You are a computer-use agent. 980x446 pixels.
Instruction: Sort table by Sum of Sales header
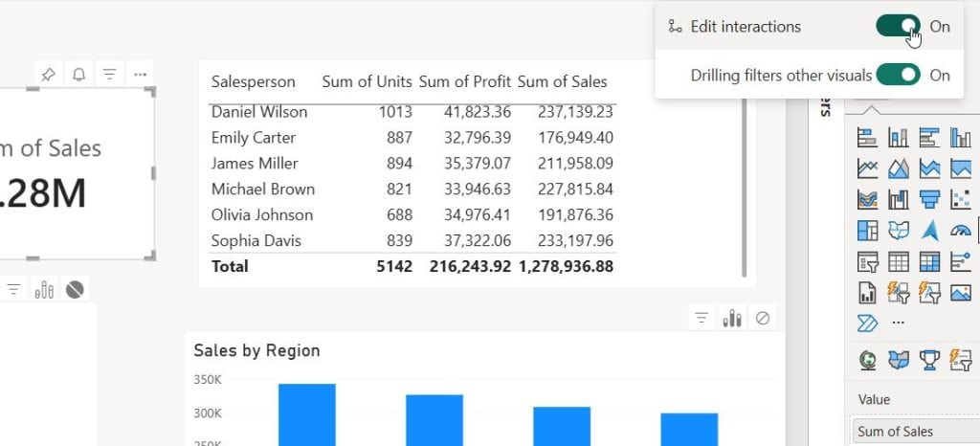(x=562, y=81)
